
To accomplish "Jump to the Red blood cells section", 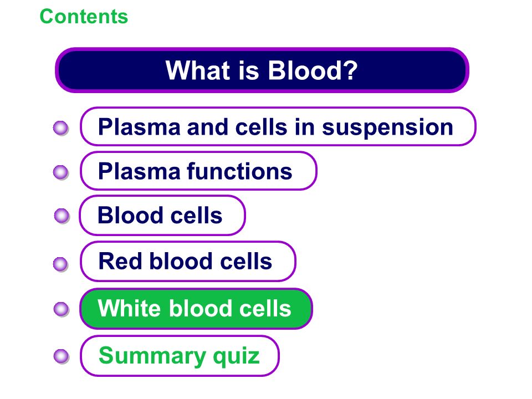I will tap(188, 261).
